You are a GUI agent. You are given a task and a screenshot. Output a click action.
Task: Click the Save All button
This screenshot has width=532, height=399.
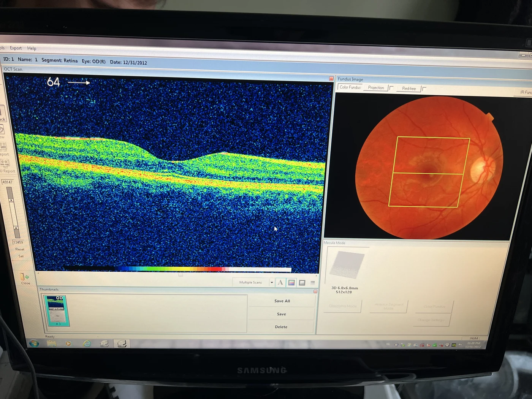click(282, 301)
